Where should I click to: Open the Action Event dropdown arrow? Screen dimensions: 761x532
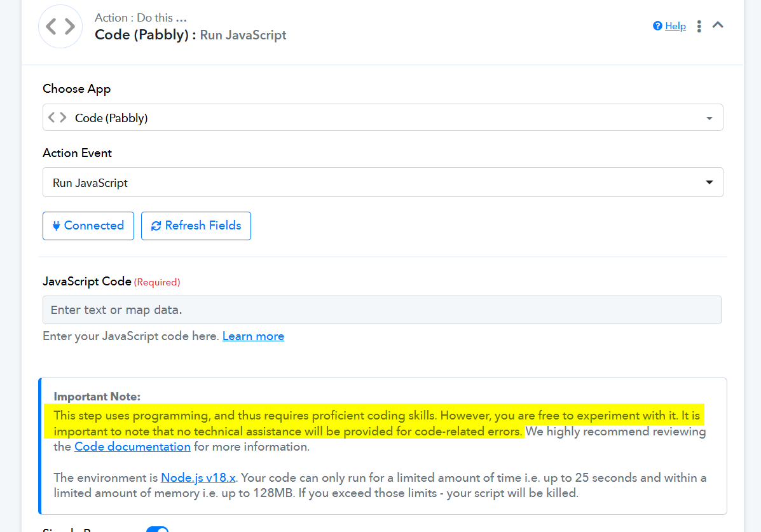tap(709, 182)
